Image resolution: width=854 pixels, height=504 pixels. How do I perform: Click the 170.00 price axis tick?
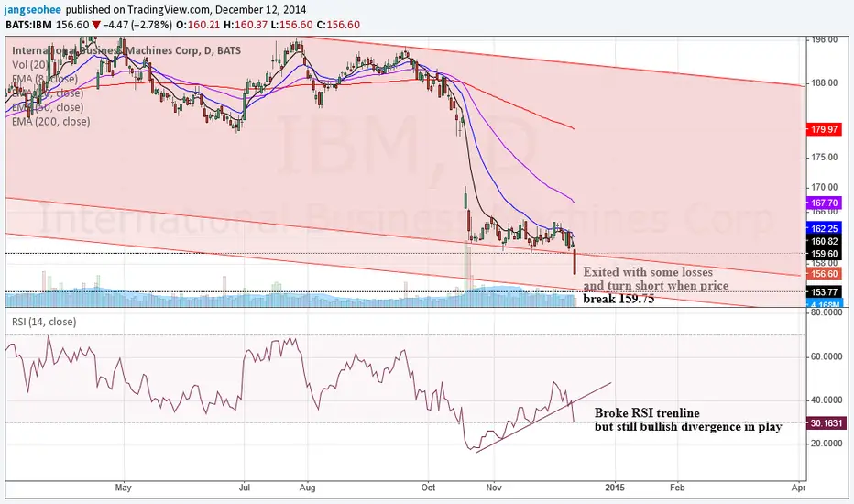(824, 188)
